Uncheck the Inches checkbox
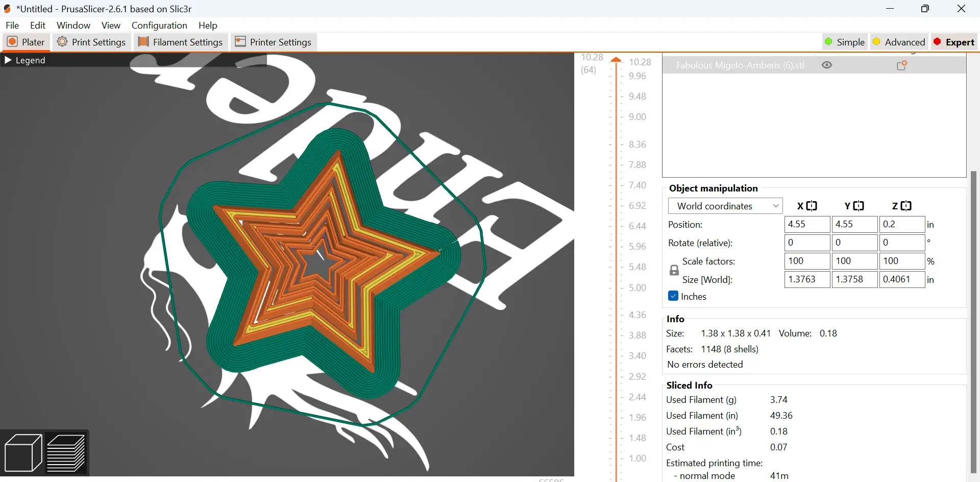Screen dimensions: 980x482 coord(673,296)
